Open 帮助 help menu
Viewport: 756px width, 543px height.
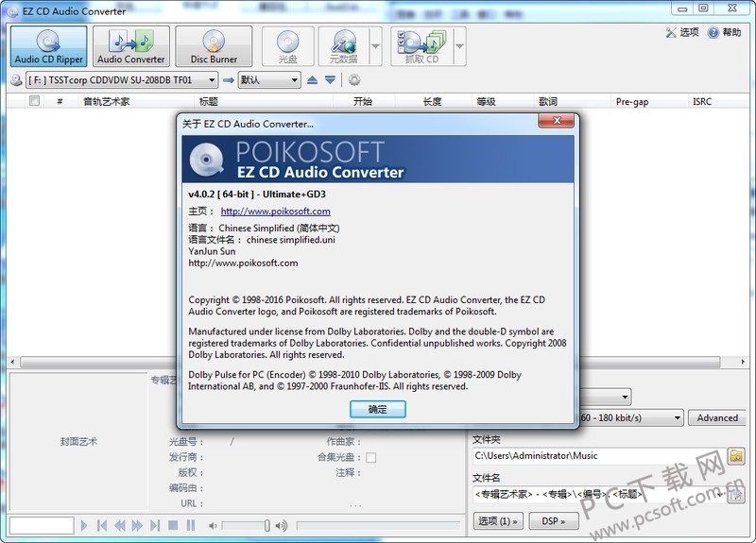tap(724, 32)
